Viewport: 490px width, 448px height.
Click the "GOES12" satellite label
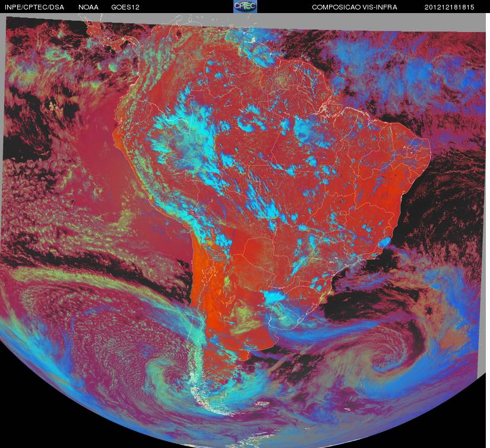point(125,7)
